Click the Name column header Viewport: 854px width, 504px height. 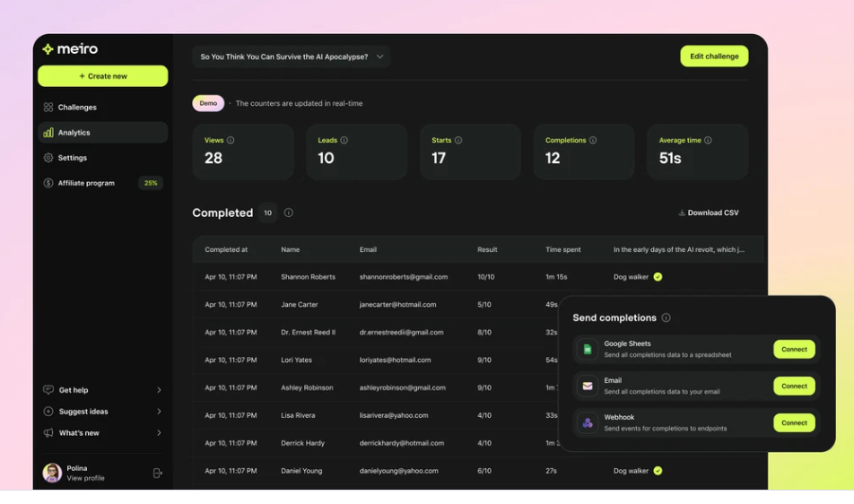(291, 250)
